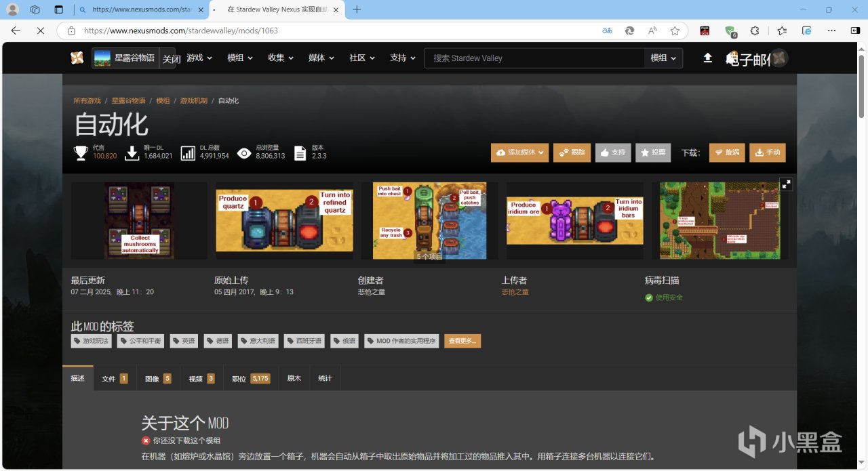This screenshot has height=471, width=868.
Task: Click the 星露谷物语 game selector
Action: click(125, 58)
